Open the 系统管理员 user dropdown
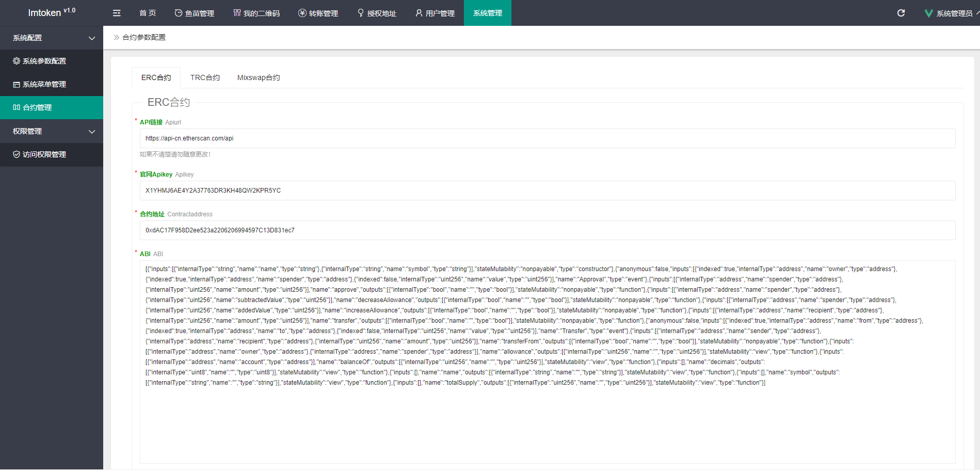This screenshot has height=472, width=980. pyautogui.click(x=954, y=13)
